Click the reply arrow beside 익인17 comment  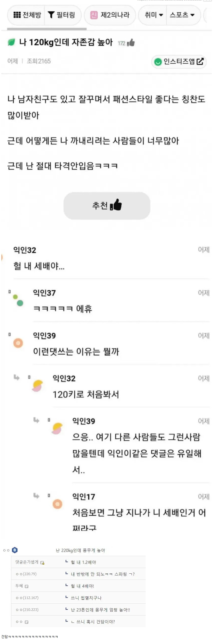click(36, 496)
